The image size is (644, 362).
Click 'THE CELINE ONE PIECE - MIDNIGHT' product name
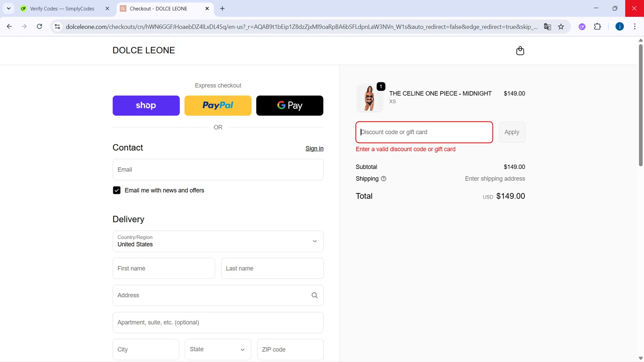440,94
